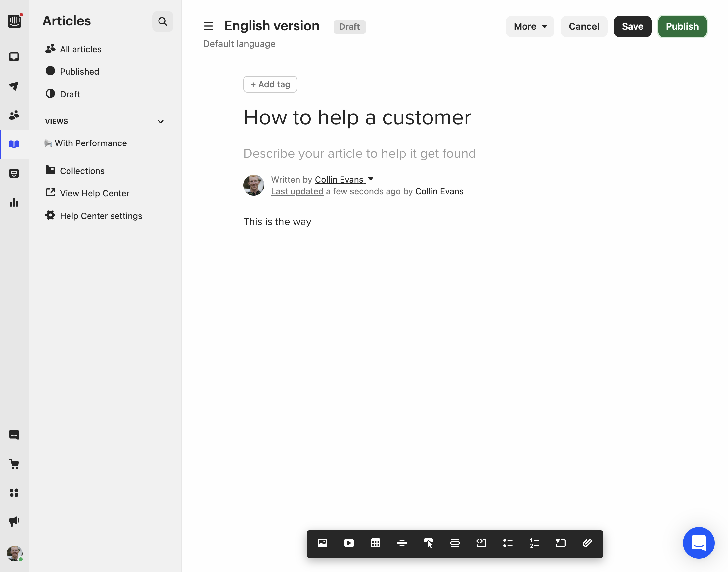Screen dimensions: 728x572
Task: Open the Intercom messenger launcher bubble
Action: [x=699, y=543]
